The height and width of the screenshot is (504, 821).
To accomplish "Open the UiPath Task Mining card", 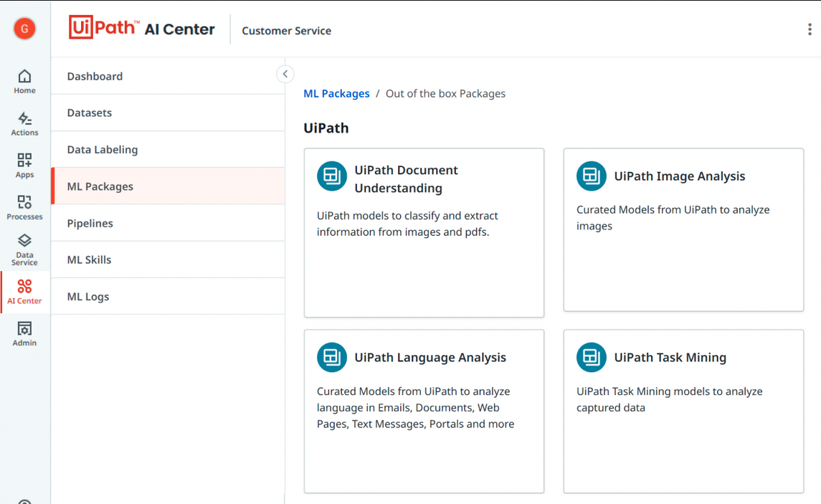I will click(683, 411).
